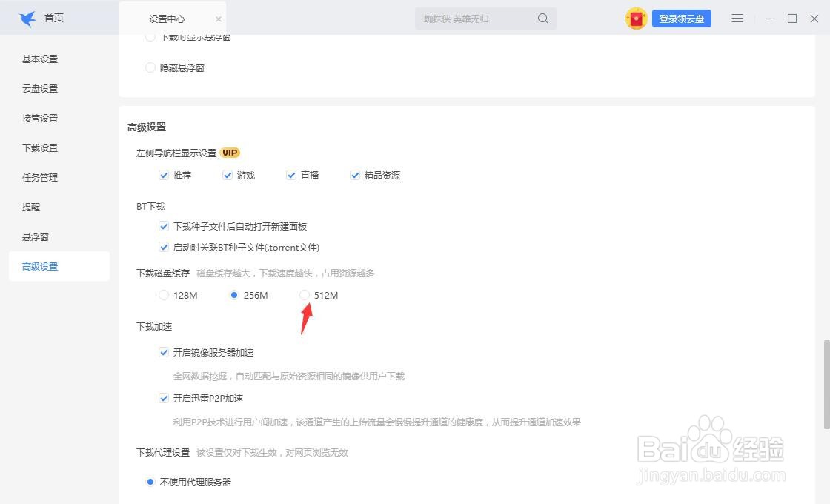This screenshot has width=830, height=504.
Task: Click the 登录领云盘 button
Action: [681, 19]
